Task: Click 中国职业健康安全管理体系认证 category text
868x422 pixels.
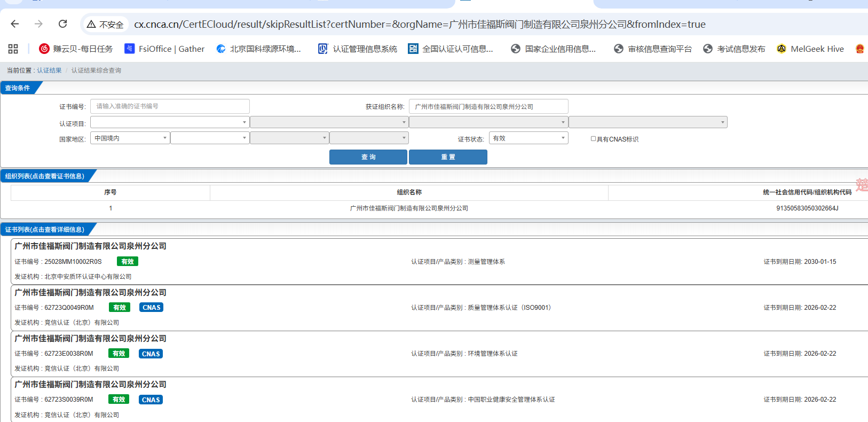Action: (x=511, y=400)
